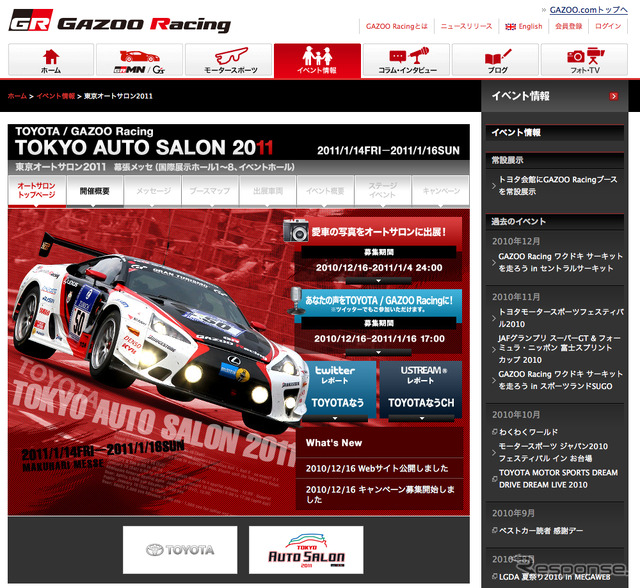Click the 2010年12月 month label

tap(516, 241)
